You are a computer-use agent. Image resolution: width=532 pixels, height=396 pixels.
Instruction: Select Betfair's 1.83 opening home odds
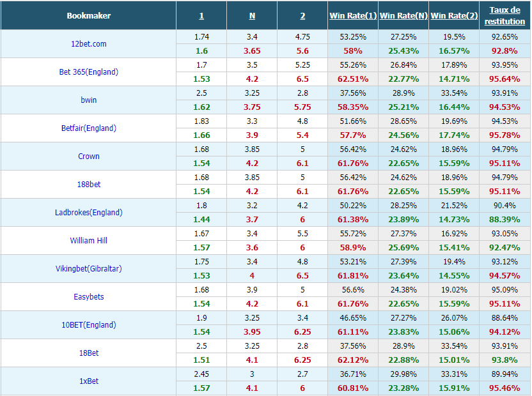[x=201, y=121]
